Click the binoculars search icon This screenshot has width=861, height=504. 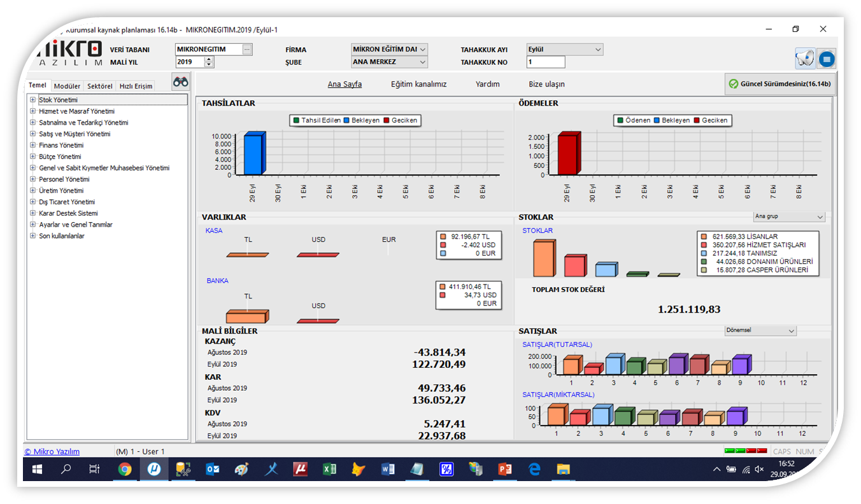coord(180,81)
